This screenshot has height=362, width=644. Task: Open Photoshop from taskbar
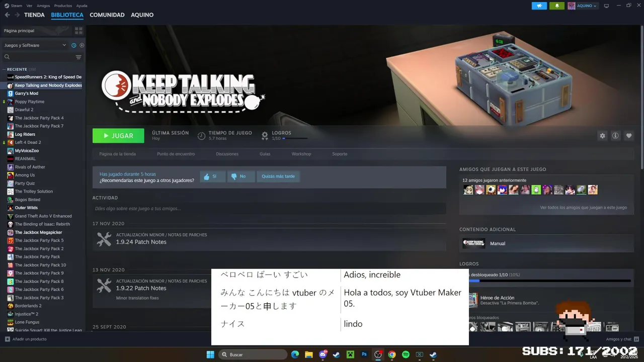coord(364,354)
